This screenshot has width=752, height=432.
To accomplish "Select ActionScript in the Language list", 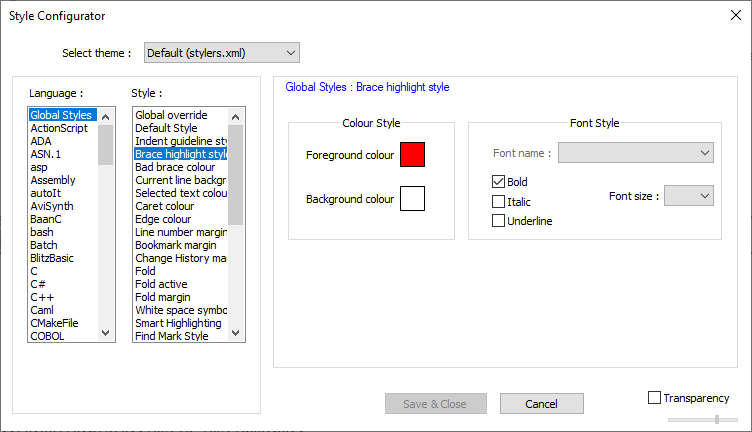I will tap(58, 128).
